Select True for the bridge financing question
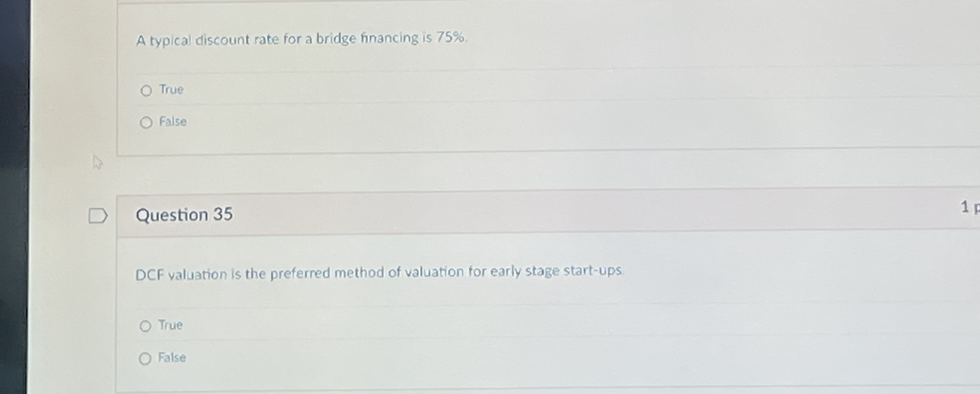This screenshot has width=980, height=394. pos(147,90)
